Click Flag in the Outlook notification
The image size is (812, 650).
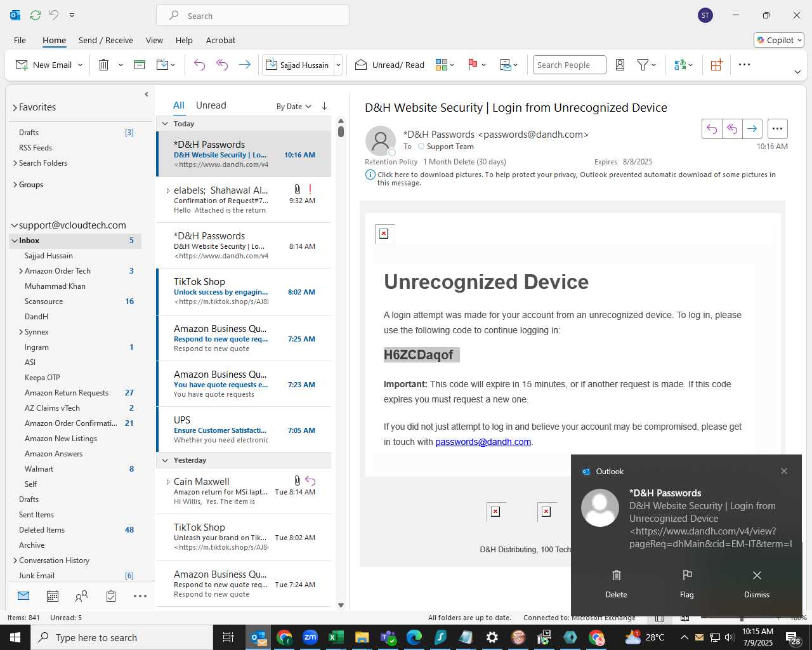coord(686,584)
